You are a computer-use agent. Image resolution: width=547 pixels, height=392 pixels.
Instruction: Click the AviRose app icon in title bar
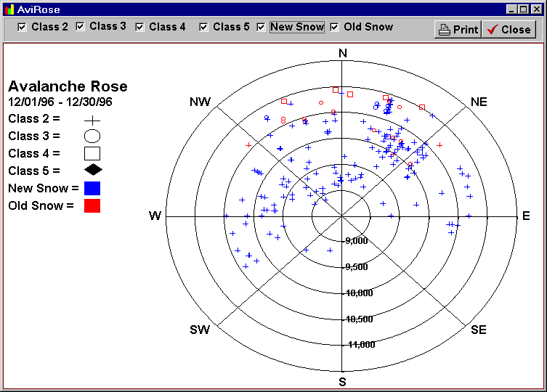(x=8, y=9)
